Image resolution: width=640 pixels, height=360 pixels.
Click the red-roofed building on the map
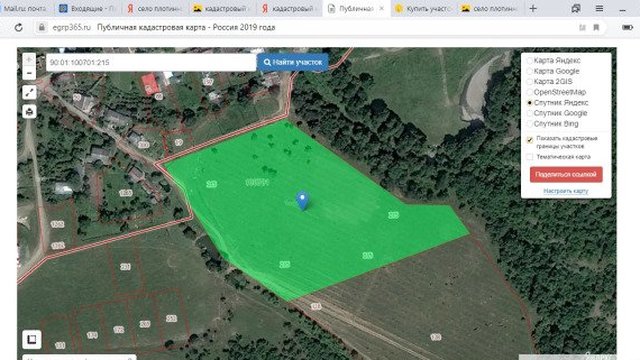tap(150, 84)
